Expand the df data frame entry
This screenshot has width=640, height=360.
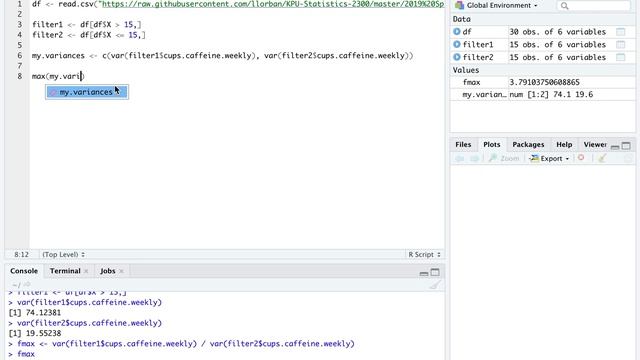[457, 31]
